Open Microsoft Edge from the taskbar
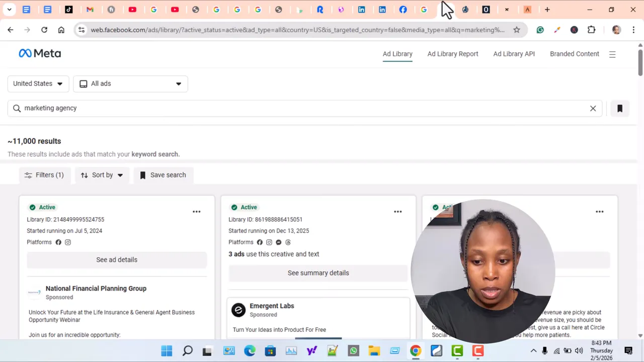This screenshot has height=362, width=644. 250,351
